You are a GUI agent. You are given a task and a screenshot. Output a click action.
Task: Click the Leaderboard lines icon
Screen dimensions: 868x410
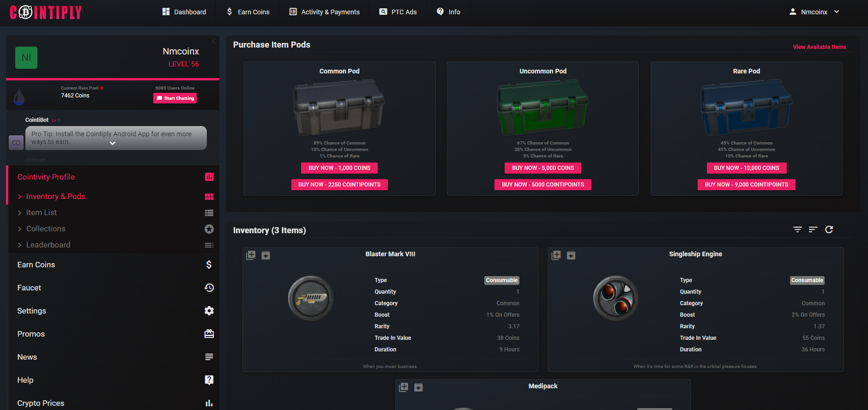point(209,245)
